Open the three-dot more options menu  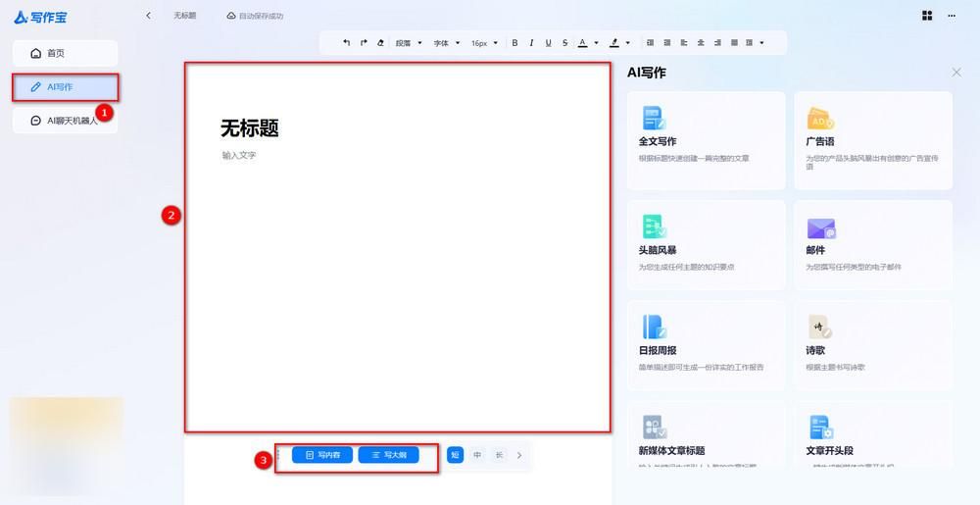(x=952, y=17)
